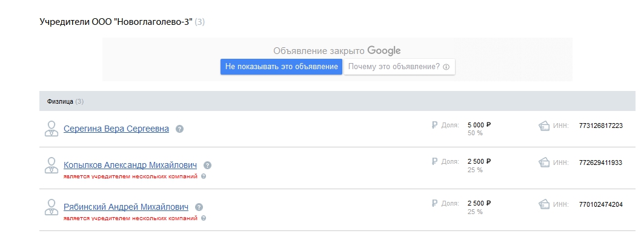Click 'Не показывать это объявление' button
The height and width of the screenshot is (245, 644).
281,67
